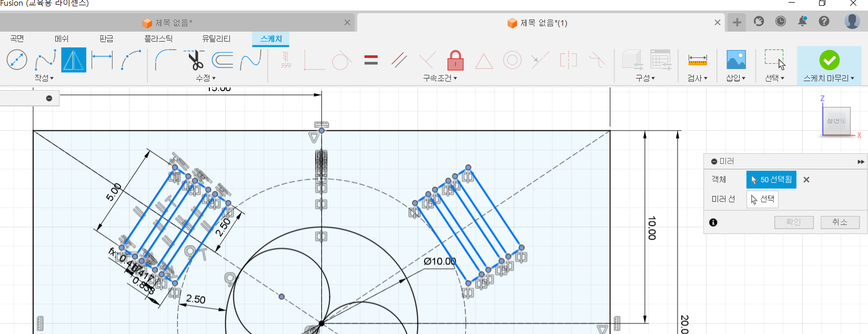Click the green Finish Sketch checkmark
This screenshot has height=334, width=868.
click(829, 60)
